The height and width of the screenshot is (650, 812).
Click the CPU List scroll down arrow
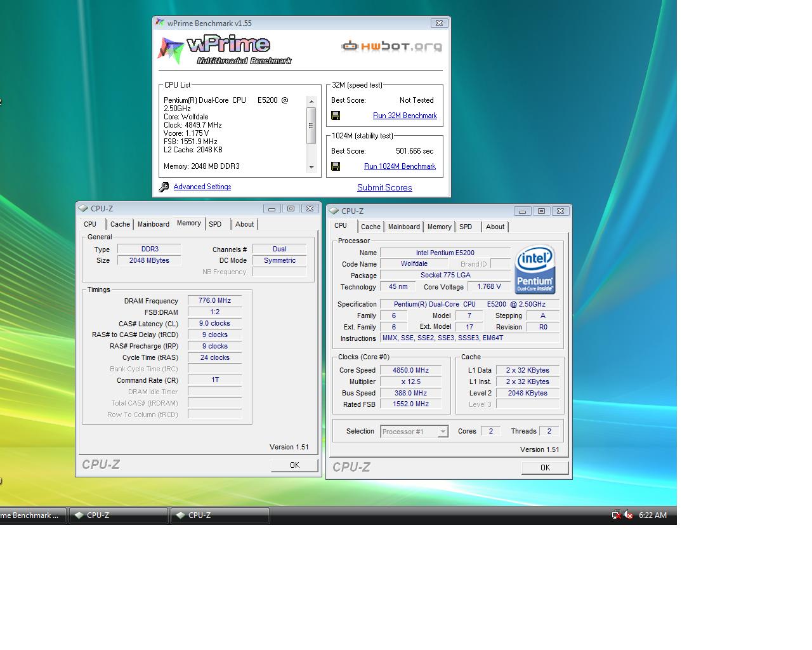point(311,168)
